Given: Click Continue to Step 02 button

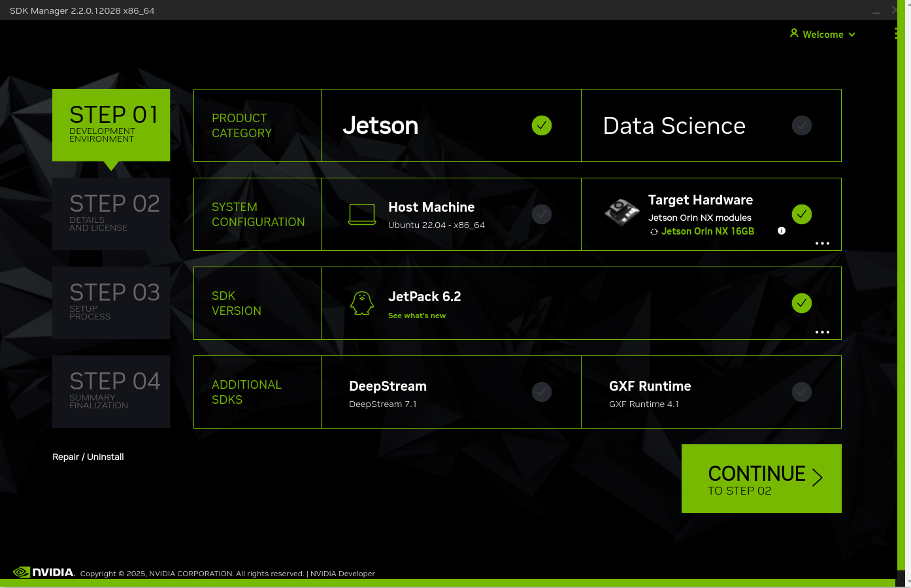Looking at the screenshot, I should pyautogui.click(x=761, y=478).
